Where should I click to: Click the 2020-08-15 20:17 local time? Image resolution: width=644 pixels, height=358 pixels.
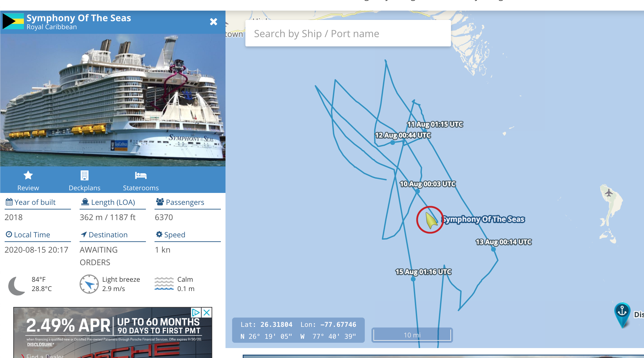[x=36, y=250]
